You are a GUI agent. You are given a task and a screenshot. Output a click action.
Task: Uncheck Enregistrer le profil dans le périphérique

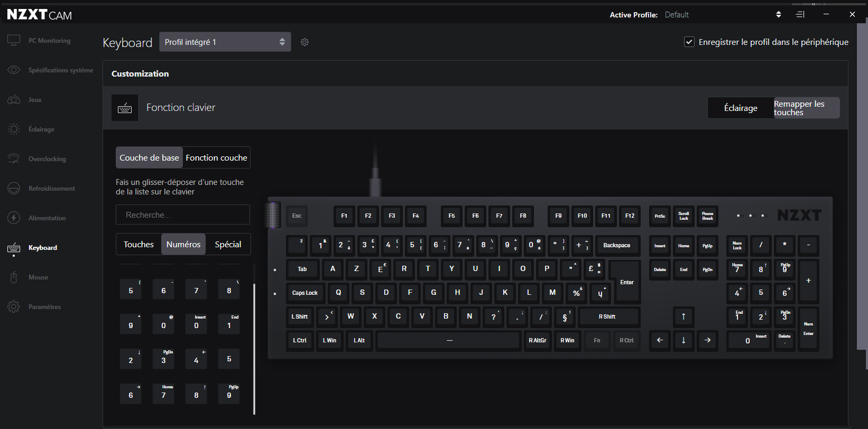(689, 42)
